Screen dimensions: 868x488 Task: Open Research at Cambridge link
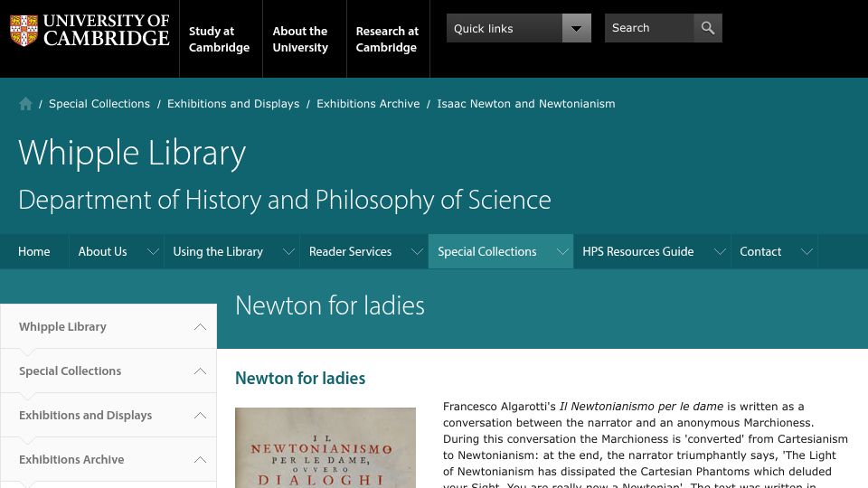click(387, 39)
